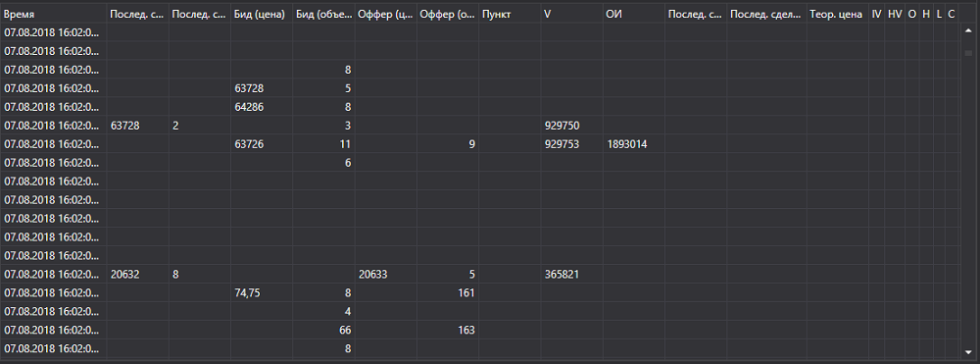The width and height of the screenshot is (980, 364).
Task: Click bid volume cell 3
Action: (323, 126)
